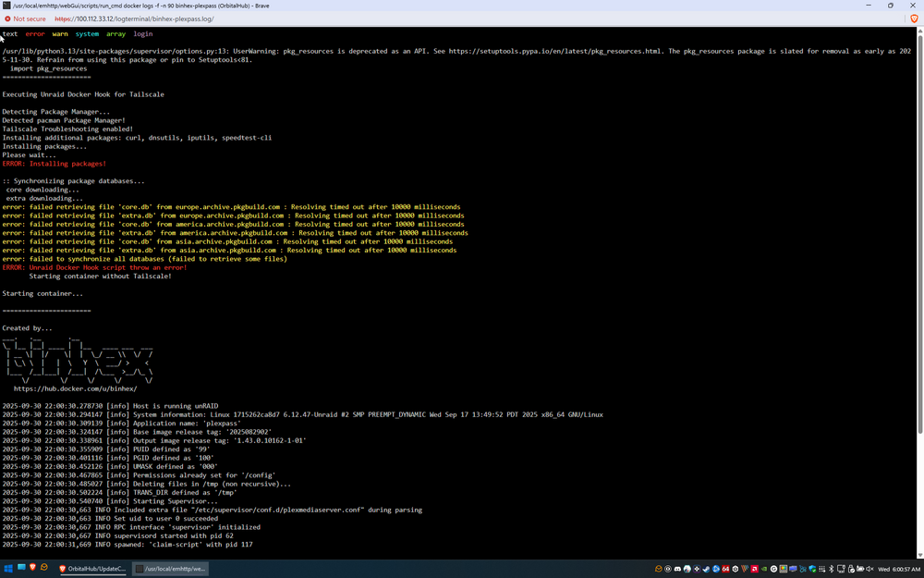Click 'failed to synchronize all databases' line
Image resolution: width=924 pixels, height=578 pixels.
[144, 259]
